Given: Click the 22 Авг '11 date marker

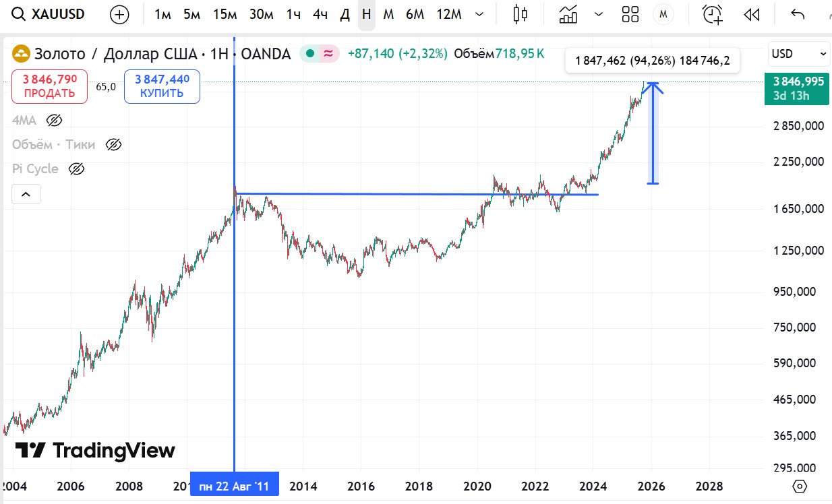Looking at the screenshot, I should (235, 486).
